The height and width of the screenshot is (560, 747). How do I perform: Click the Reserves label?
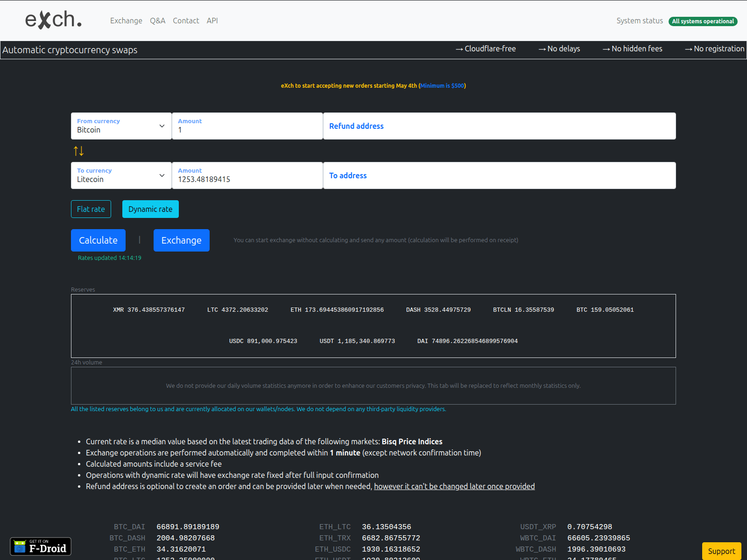click(83, 289)
